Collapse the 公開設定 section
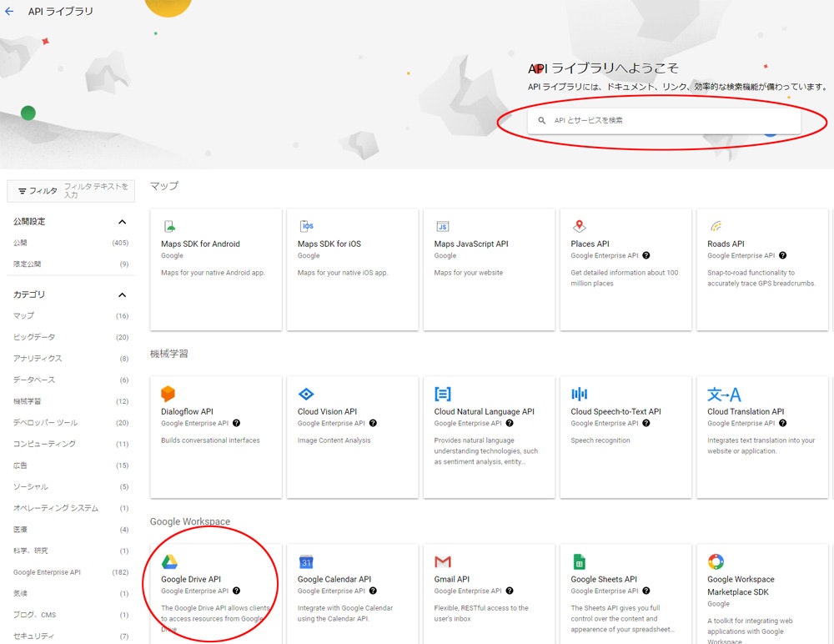Screen dimensions: 834x644 (x=123, y=221)
